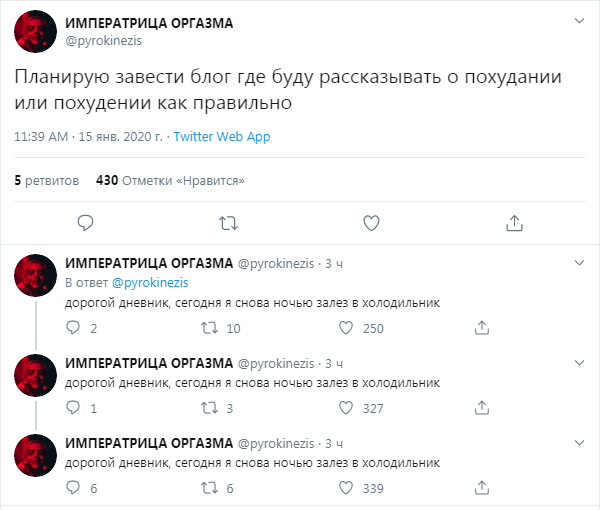This screenshot has width=600, height=510.
Task: Reply to the main tweet
Action: tap(86, 222)
